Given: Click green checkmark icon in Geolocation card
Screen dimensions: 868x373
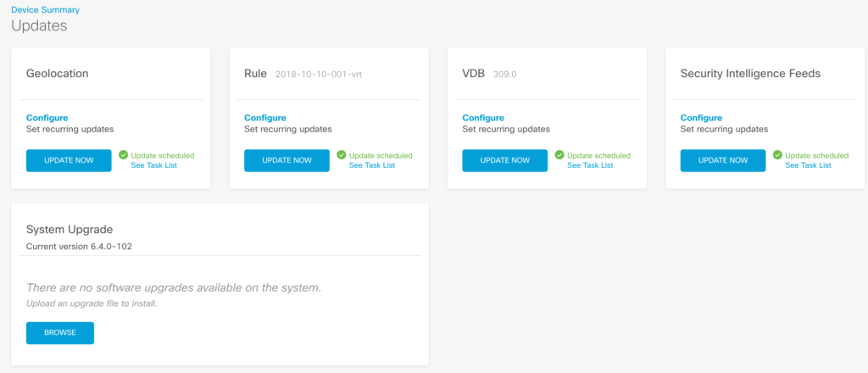Looking at the screenshot, I should point(124,155).
